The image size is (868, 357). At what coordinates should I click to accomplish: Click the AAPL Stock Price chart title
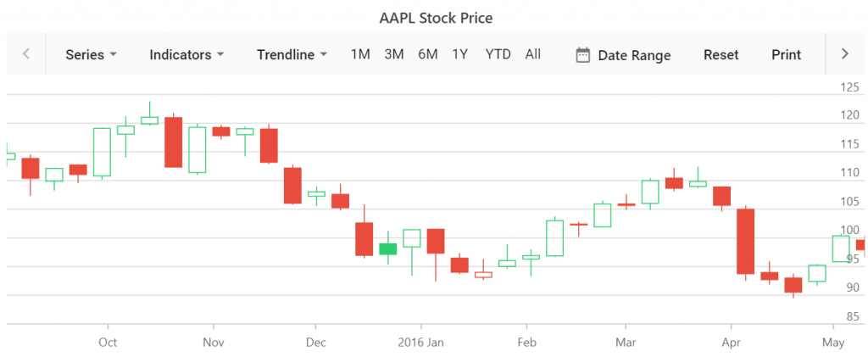click(434, 17)
